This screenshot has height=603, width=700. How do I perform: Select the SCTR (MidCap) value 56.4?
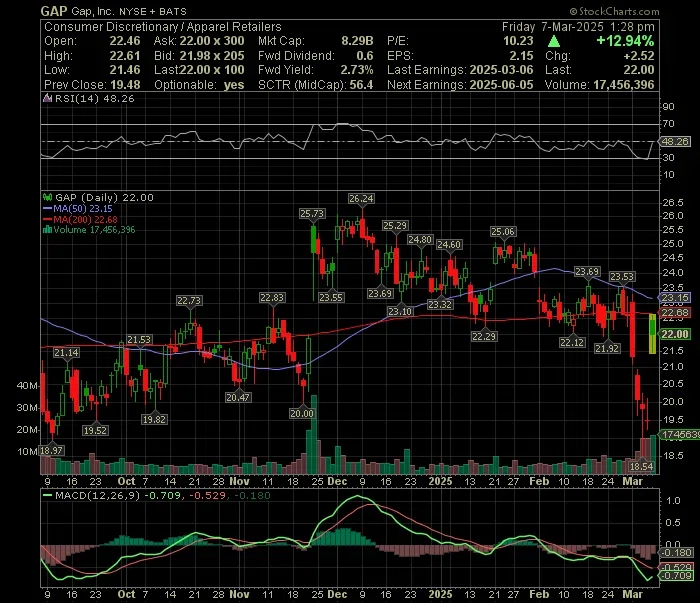click(361, 85)
